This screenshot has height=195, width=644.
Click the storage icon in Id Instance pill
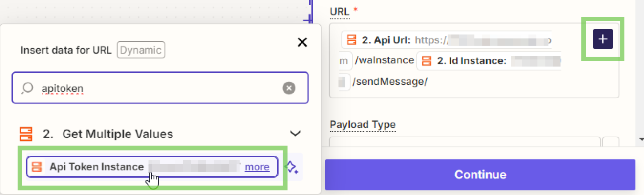pyautogui.click(x=427, y=61)
